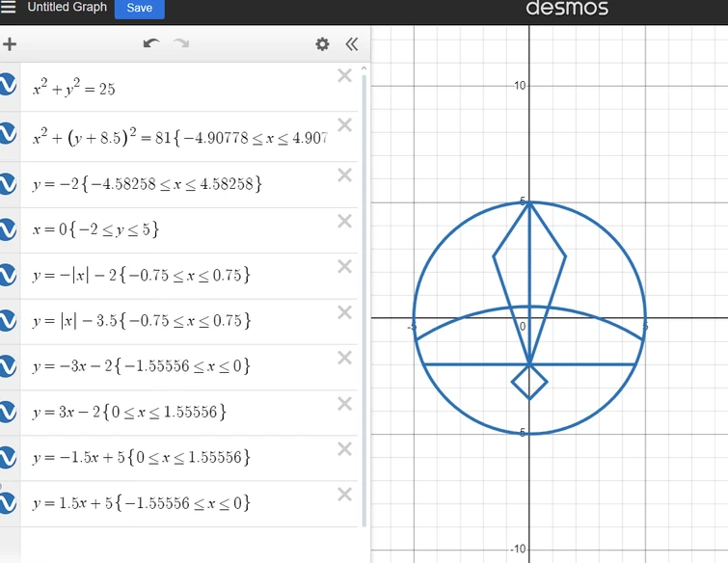
Task: Edit the x²+(y+8.5)²=81 expression field
Action: 189,137
